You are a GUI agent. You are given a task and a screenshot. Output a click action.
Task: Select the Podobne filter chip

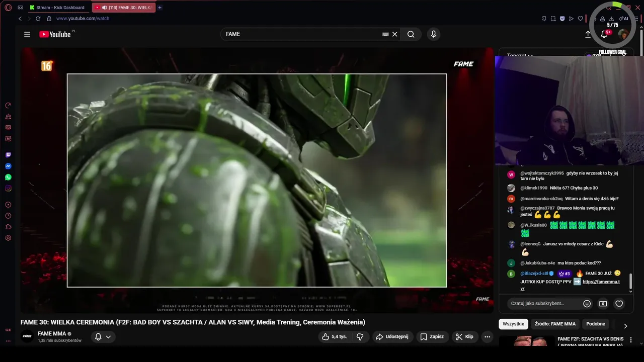coord(596,324)
